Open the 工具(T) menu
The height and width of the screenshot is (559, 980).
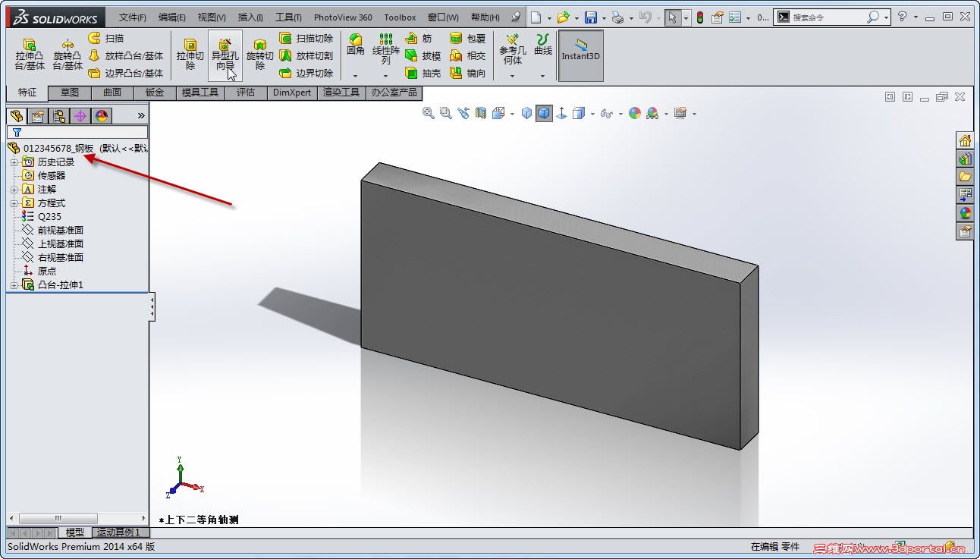pyautogui.click(x=288, y=17)
